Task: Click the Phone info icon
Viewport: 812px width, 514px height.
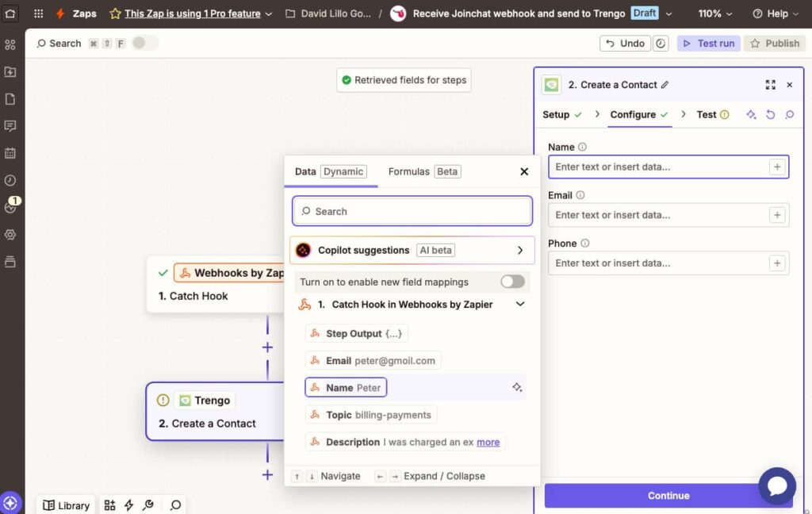Action: coord(584,243)
